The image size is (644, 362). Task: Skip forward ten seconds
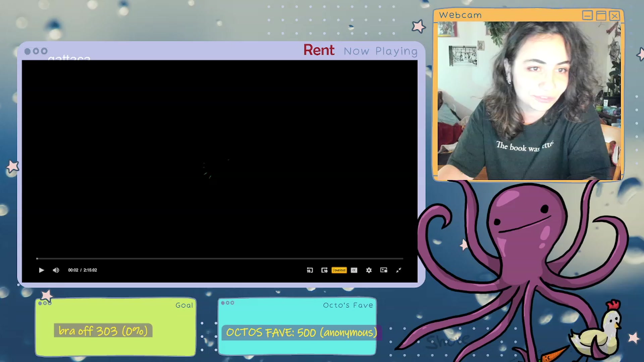[x=324, y=270]
